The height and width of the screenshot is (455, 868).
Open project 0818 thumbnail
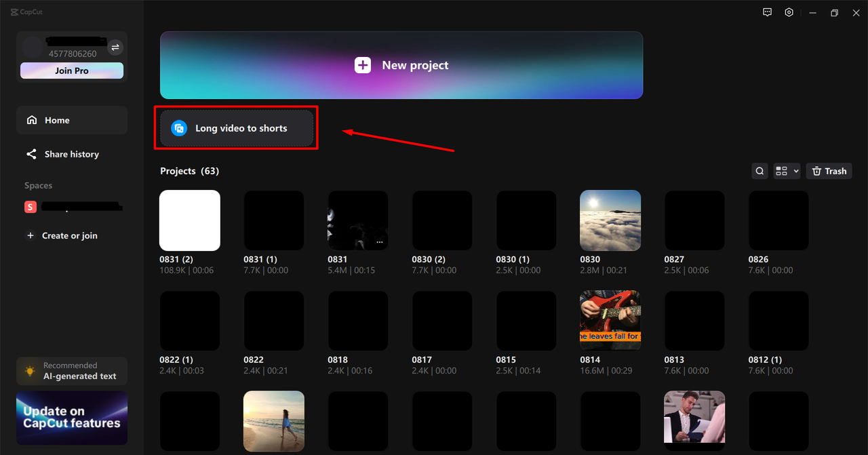pyautogui.click(x=358, y=321)
